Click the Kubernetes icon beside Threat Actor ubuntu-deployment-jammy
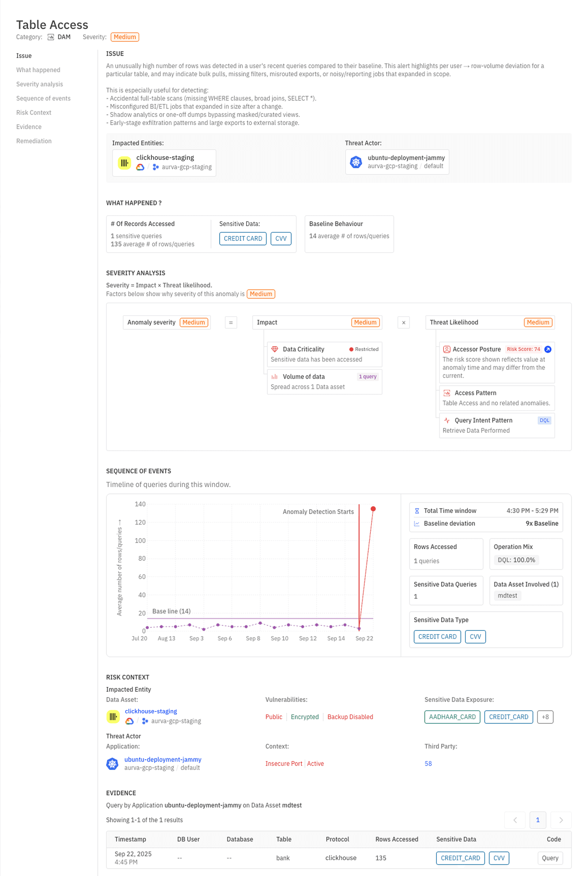Viewport: 588px width, 876px height. click(x=356, y=162)
